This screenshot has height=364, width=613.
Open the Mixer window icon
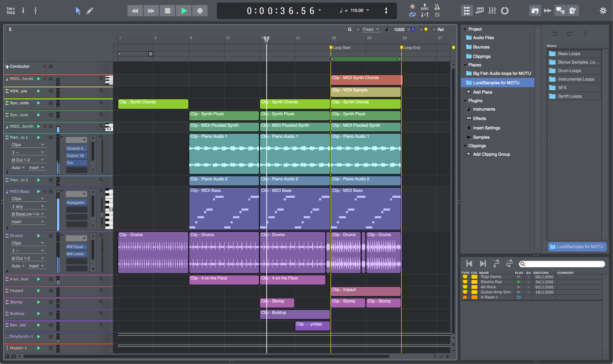(x=492, y=11)
